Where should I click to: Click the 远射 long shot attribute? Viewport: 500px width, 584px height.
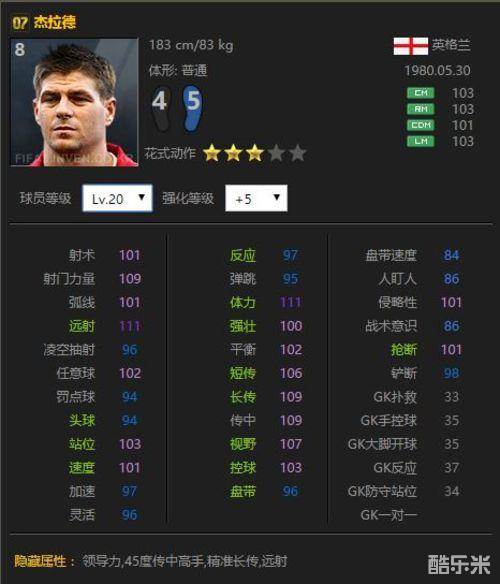pos(82,326)
